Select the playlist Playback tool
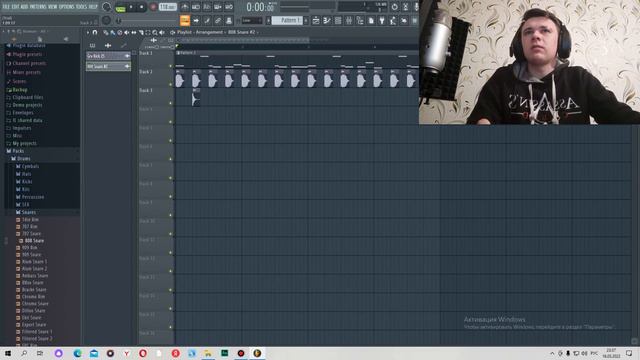The width and height of the screenshot is (640, 360). tap(162, 32)
